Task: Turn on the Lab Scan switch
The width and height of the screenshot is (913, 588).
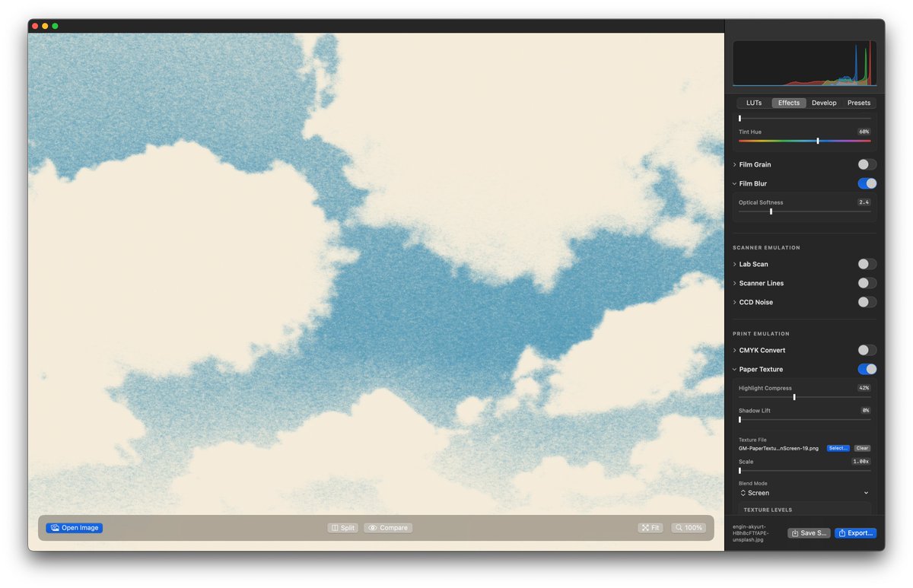Action: click(867, 264)
